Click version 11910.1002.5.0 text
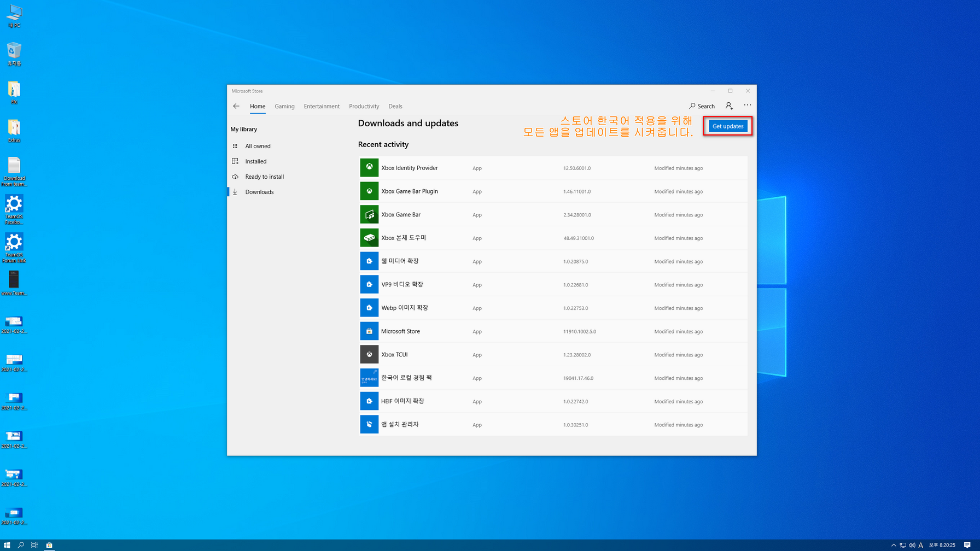The width and height of the screenshot is (980, 551). 580,332
